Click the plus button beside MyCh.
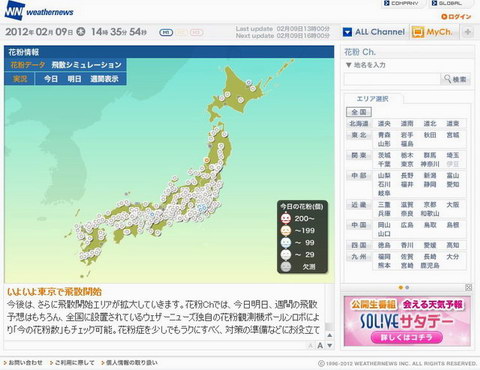Screen dimensions: 480x370 pyautogui.click(x=468, y=32)
